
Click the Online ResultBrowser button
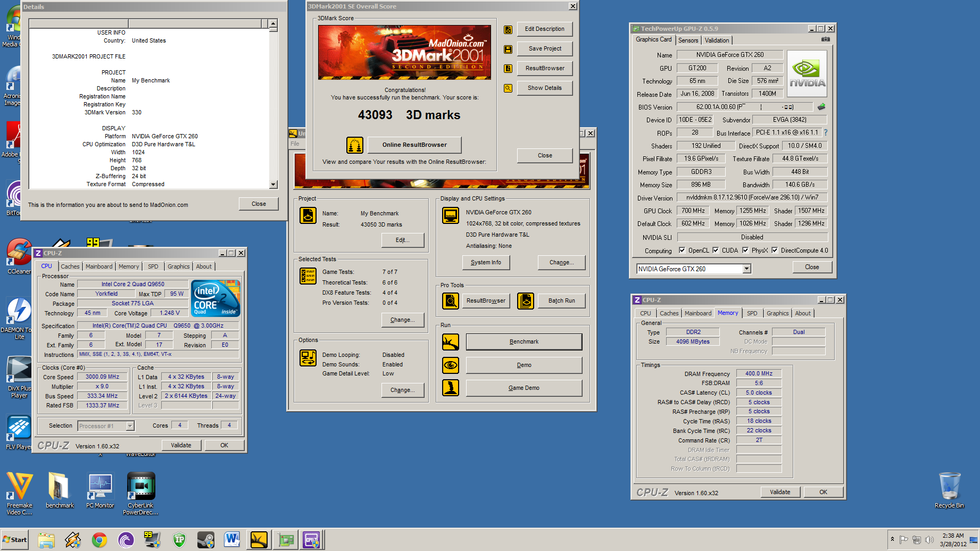414,145
